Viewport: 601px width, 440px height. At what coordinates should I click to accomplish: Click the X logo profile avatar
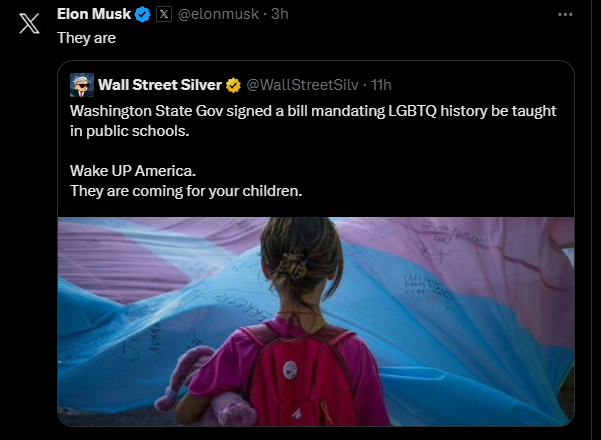[x=30, y=25]
